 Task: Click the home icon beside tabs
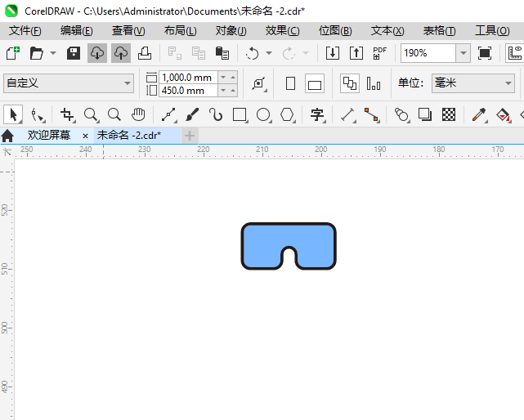[x=7, y=136]
